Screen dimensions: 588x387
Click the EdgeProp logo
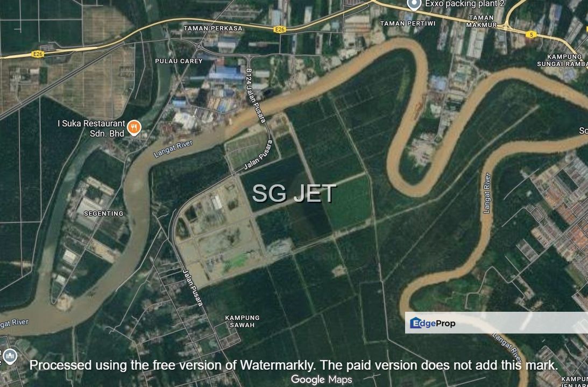433,323
